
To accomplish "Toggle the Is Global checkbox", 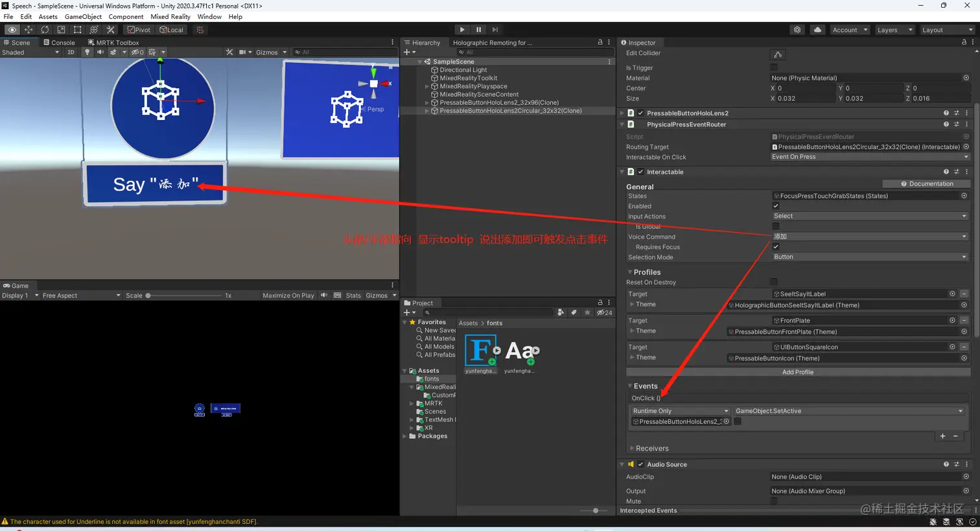I will [776, 226].
